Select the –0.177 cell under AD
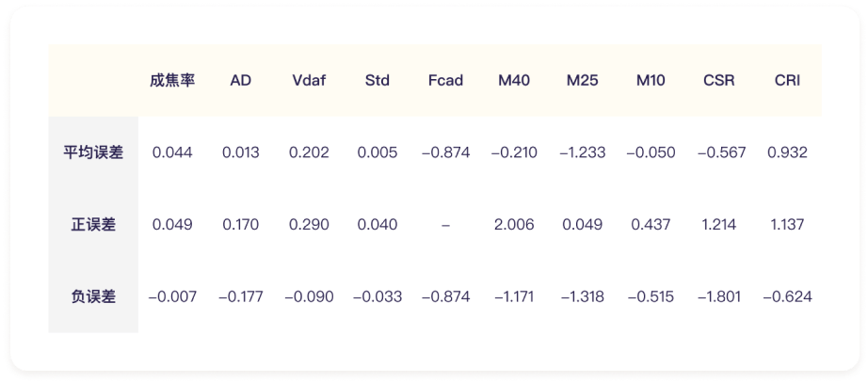Viewport: 868px width, 383px height. pyautogui.click(x=240, y=296)
